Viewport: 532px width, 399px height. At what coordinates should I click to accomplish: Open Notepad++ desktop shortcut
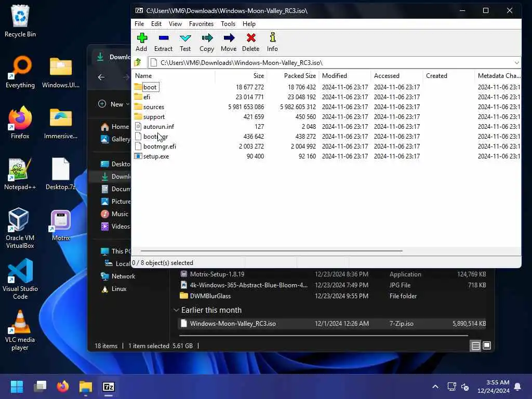20,174
